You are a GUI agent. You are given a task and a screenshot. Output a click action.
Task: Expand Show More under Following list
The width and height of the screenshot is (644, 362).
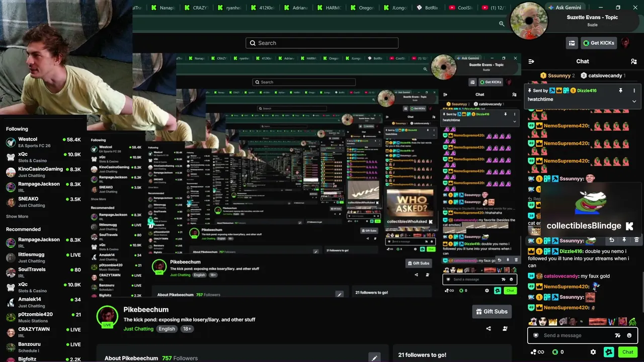tap(17, 217)
